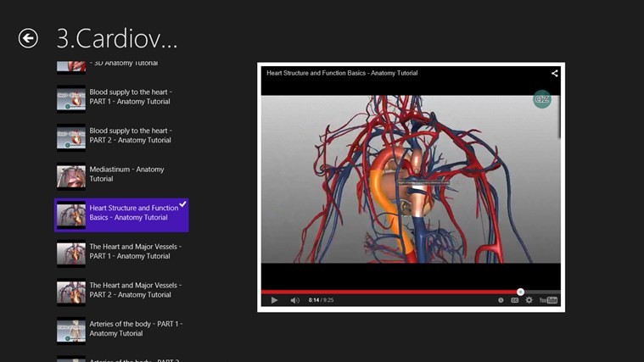Click the YouTube logo in player
Screen dimensions: 644x362
(x=548, y=300)
